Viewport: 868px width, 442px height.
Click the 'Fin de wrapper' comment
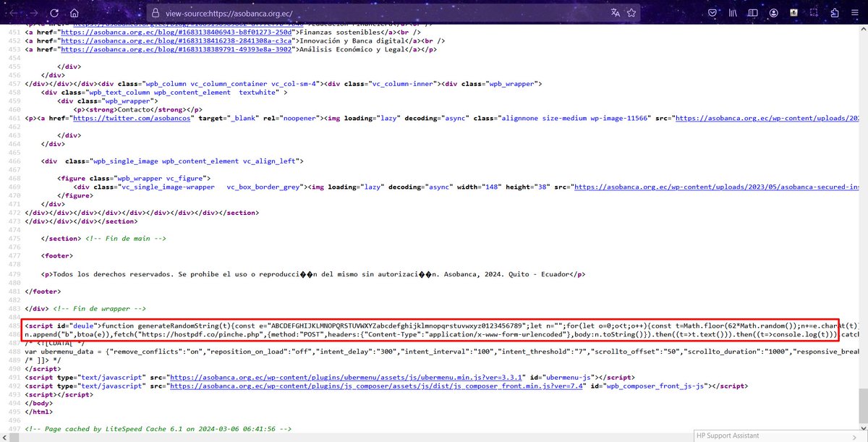[x=101, y=308]
